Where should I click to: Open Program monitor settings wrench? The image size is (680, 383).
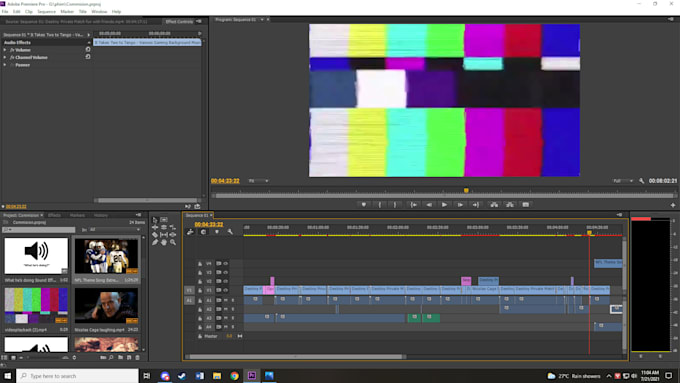[641, 181]
